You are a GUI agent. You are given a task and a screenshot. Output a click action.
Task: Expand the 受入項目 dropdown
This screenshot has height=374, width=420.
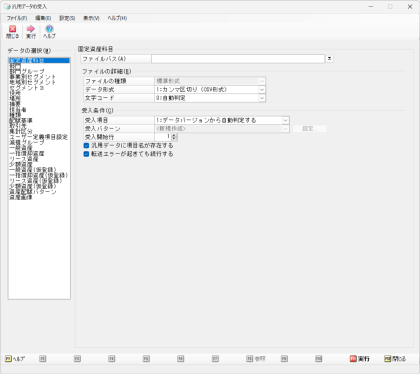(285, 120)
